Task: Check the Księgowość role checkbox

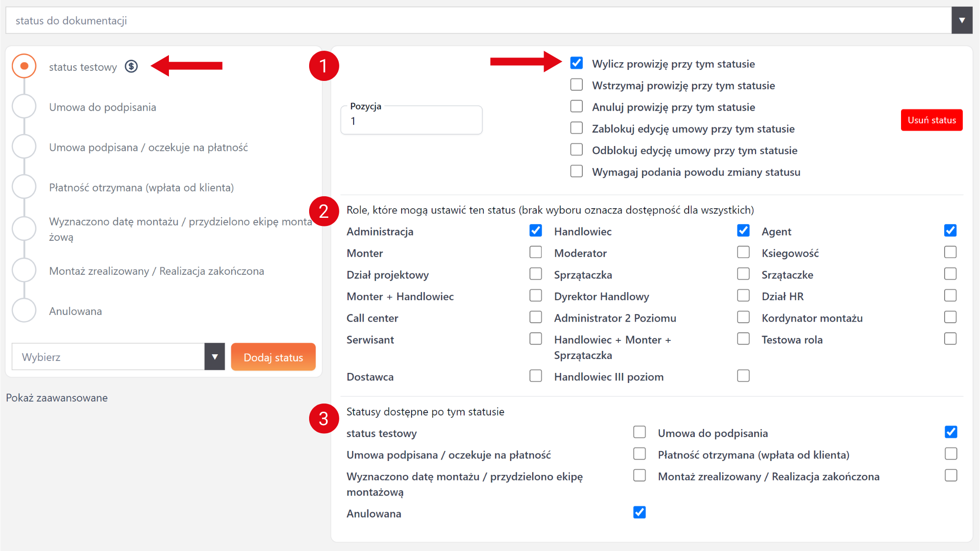Action: [950, 252]
